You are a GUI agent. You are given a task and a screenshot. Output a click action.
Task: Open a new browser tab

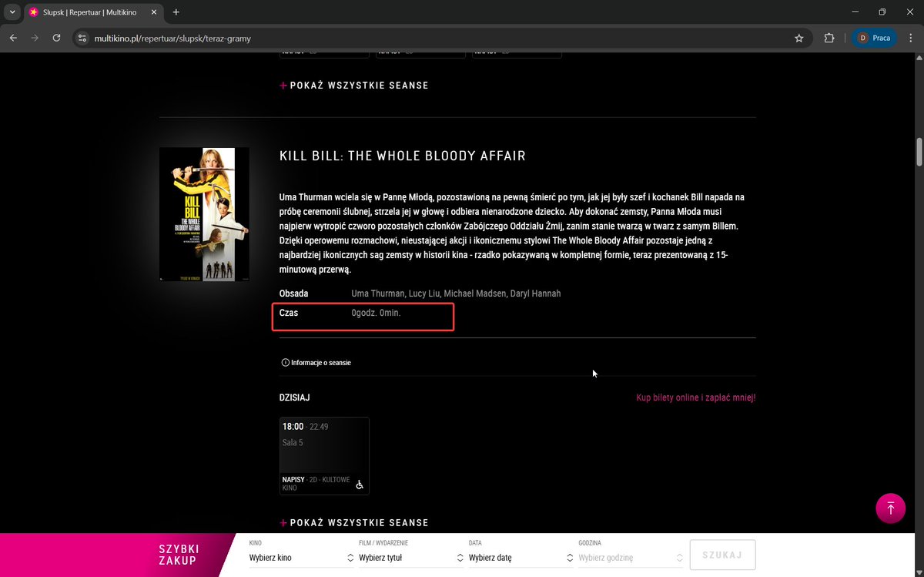176,12
